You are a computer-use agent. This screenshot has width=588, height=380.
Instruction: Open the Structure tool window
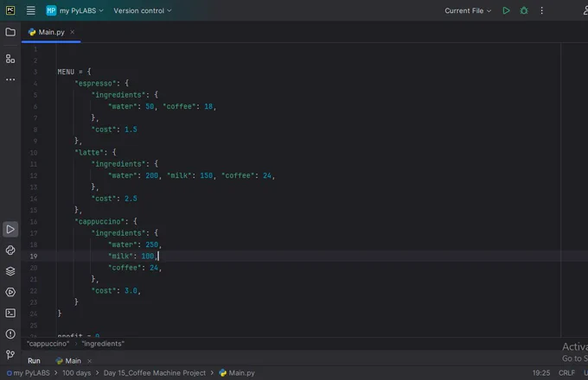[10, 59]
